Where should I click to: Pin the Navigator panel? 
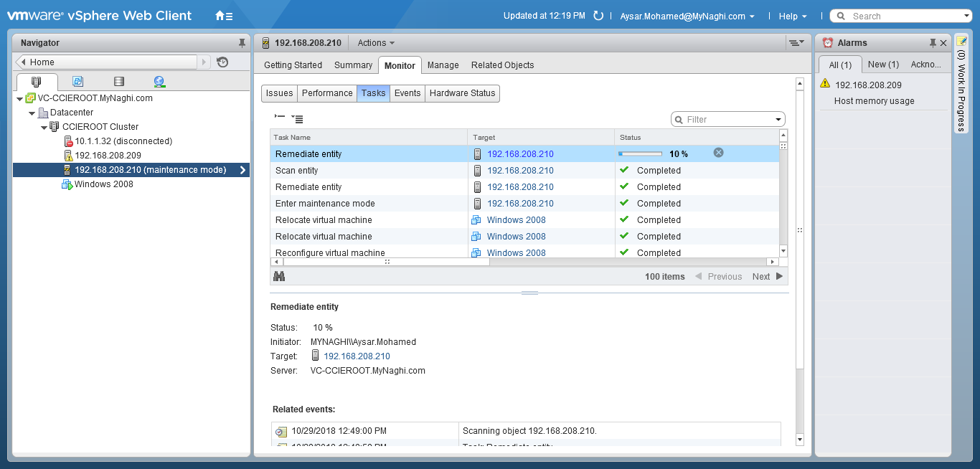[242, 43]
